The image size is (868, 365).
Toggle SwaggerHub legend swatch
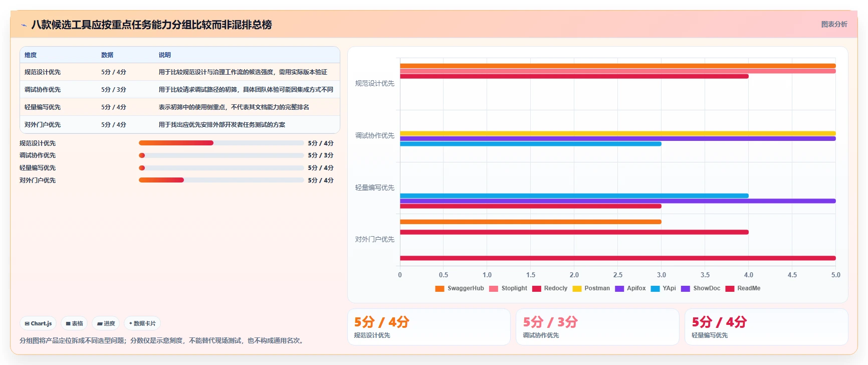(440, 288)
